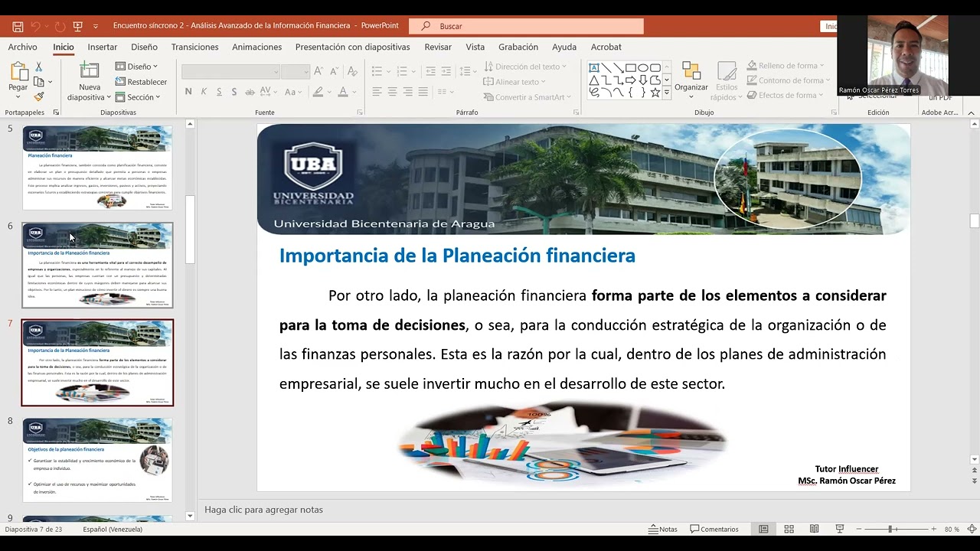Click the star shape in shapes gallery
980x551 pixels.
[655, 93]
